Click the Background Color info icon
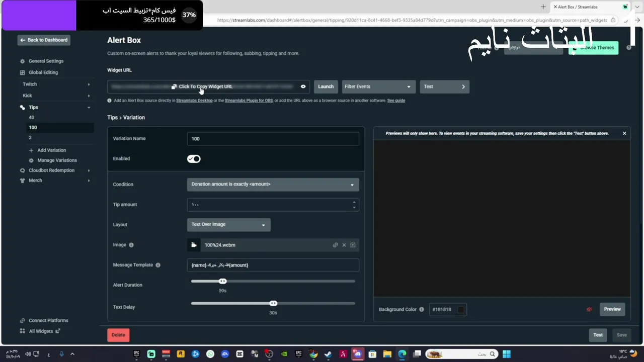This screenshot has width=644, height=362. (422, 310)
